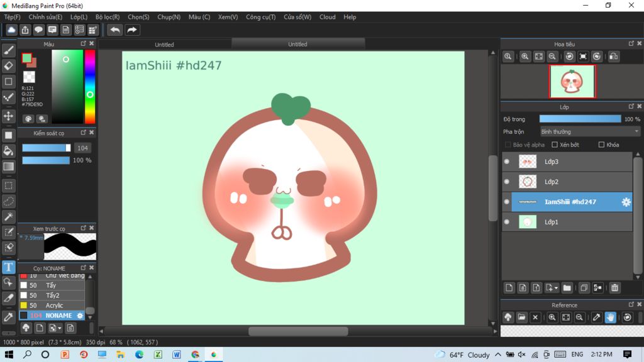The width and height of the screenshot is (644, 362).
Task: Click the cloud icon in top toolbar
Action: (x=11, y=30)
